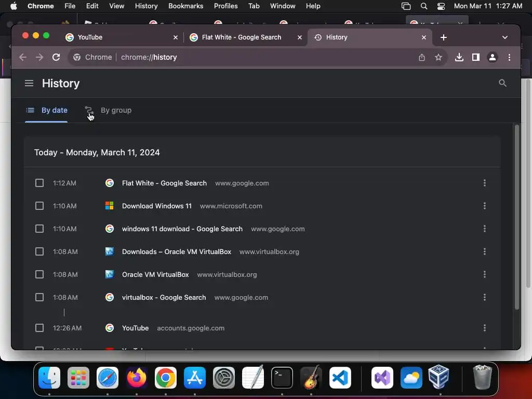Launch Firefox from the Dock
The height and width of the screenshot is (399, 532).
point(137,377)
